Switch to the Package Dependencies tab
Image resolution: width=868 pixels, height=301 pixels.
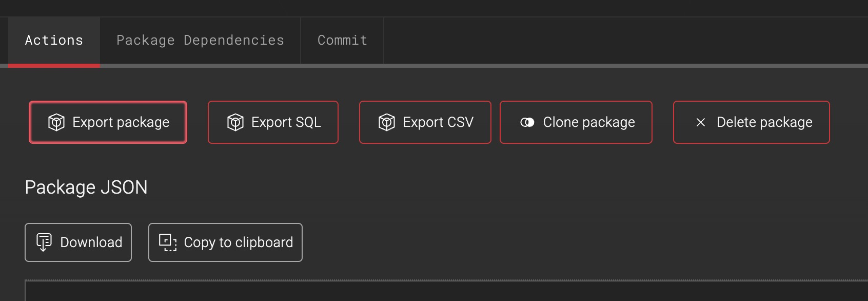200,41
